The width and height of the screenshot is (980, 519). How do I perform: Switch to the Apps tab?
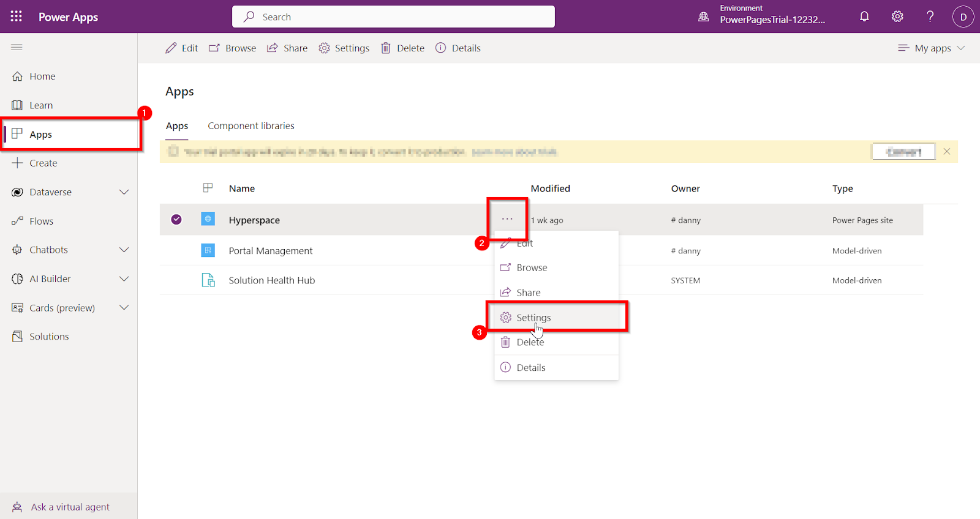177,125
